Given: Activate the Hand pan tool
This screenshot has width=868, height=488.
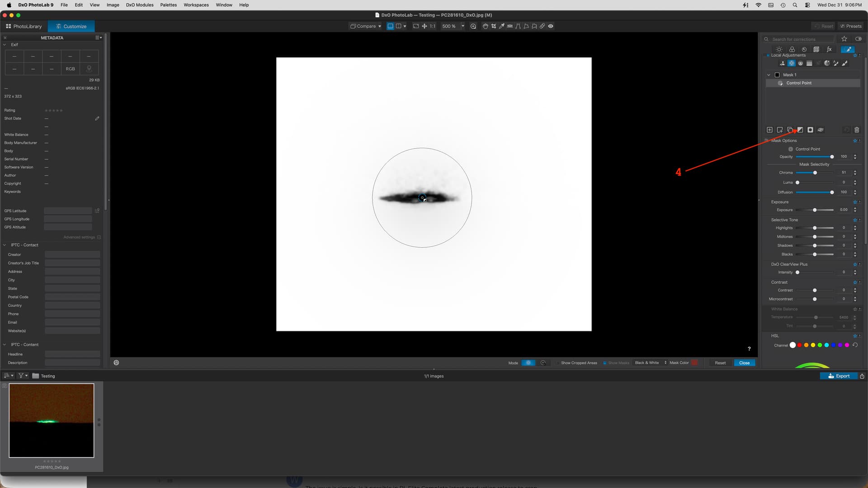Looking at the screenshot, I should tap(485, 26).
